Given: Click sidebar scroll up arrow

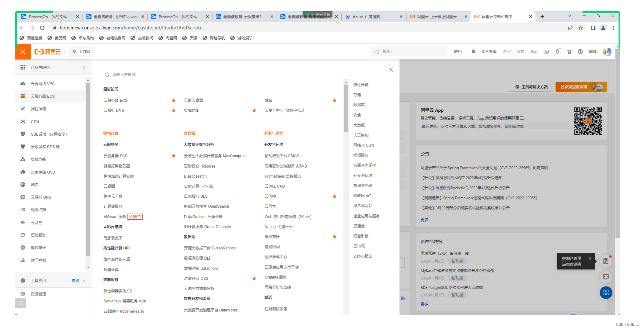Looking at the screenshot, I should click(88, 80).
